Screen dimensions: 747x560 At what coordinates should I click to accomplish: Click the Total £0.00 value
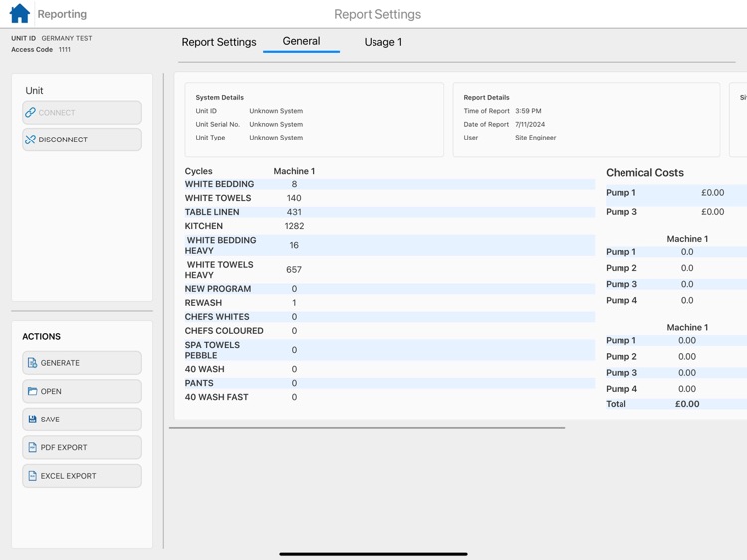687,404
